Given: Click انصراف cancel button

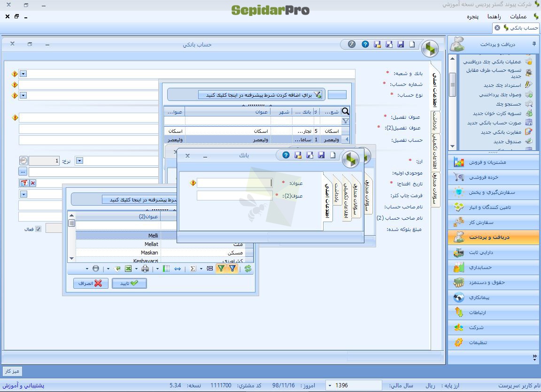Looking at the screenshot, I should coord(91,283).
